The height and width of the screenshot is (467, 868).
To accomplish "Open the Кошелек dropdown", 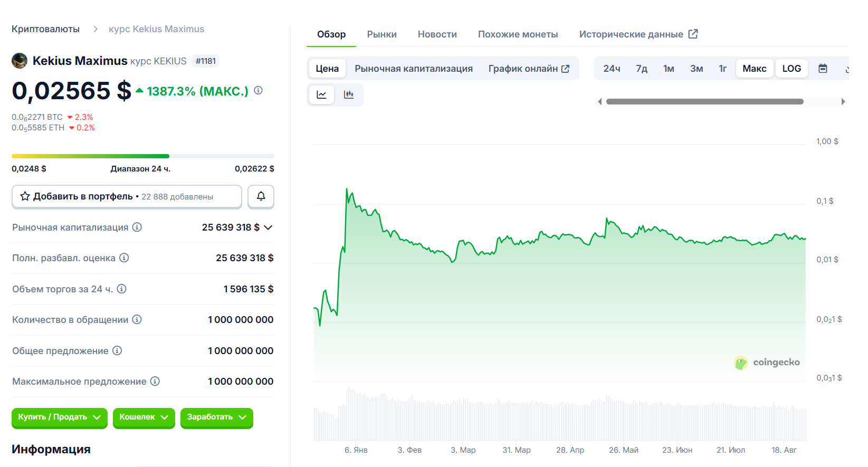I will [144, 417].
